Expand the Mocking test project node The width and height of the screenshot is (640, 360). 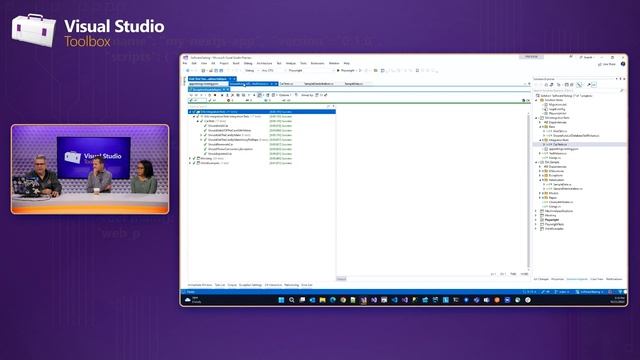coord(190,158)
